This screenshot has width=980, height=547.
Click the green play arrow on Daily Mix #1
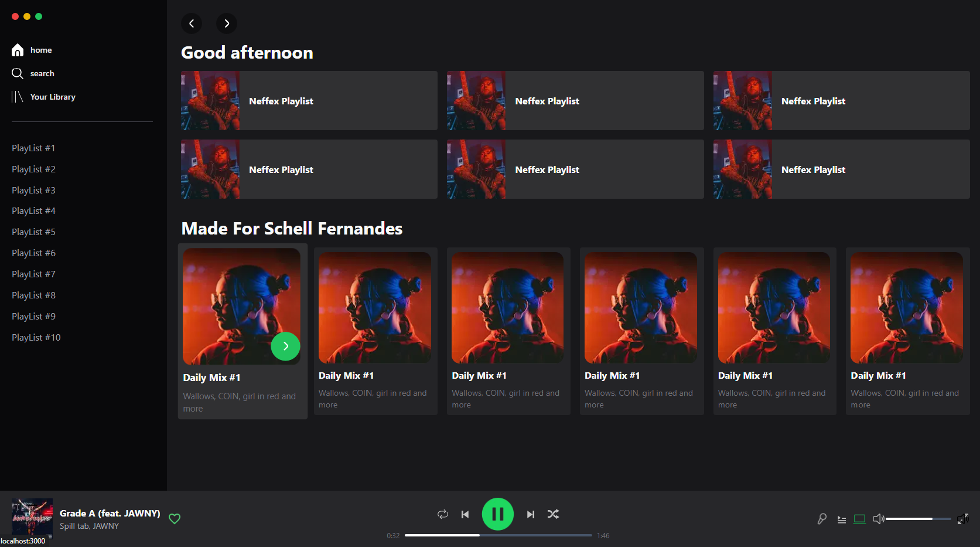(285, 346)
